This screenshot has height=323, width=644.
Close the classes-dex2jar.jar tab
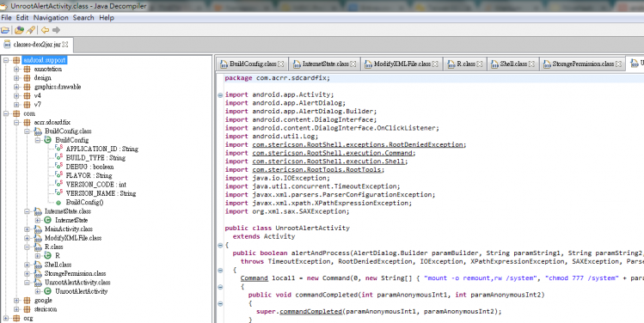pos(64,45)
